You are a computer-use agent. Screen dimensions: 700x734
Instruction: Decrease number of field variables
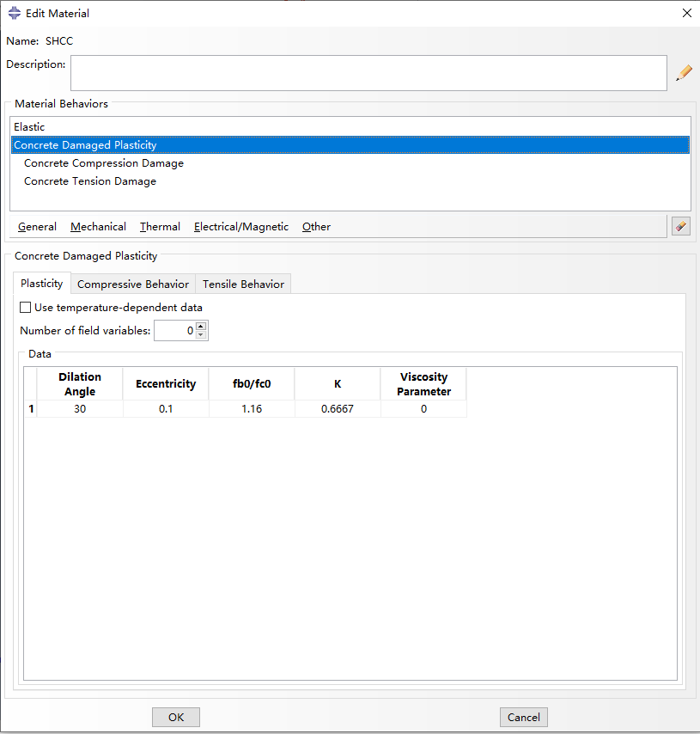(x=201, y=334)
